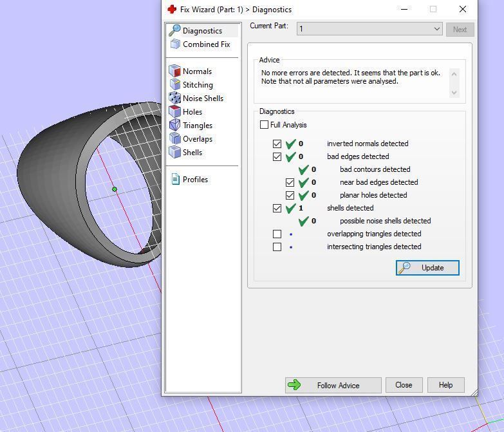
Task: Uncheck near bad edges checkbox
Action: point(290,182)
